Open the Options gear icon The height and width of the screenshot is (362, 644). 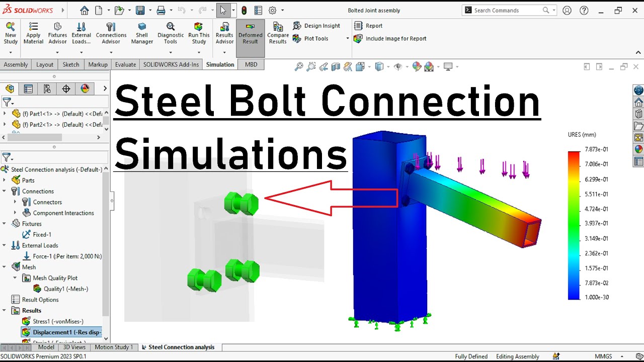pyautogui.click(x=272, y=10)
